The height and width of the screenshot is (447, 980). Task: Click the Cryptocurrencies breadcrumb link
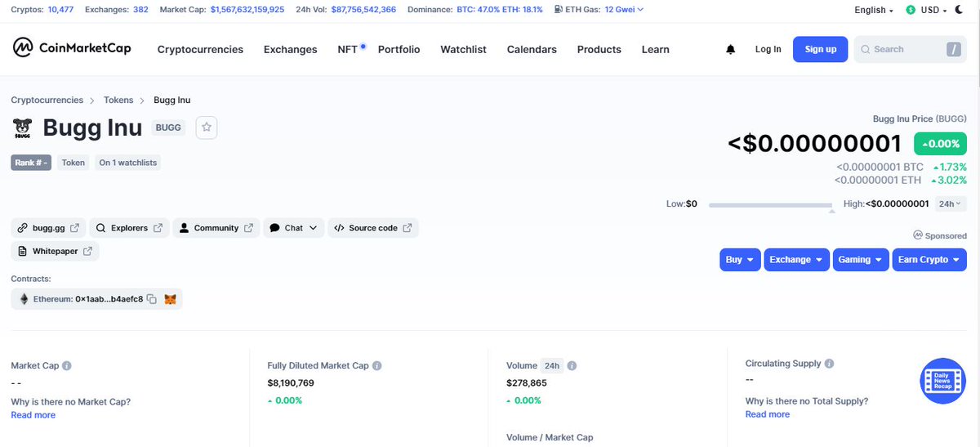(x=47, y=100)
